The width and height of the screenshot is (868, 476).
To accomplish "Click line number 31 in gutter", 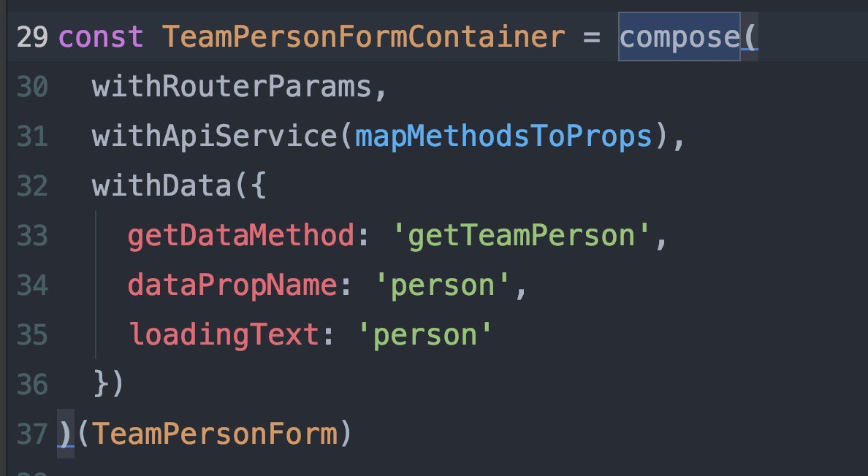I will [x=32, y=137].
